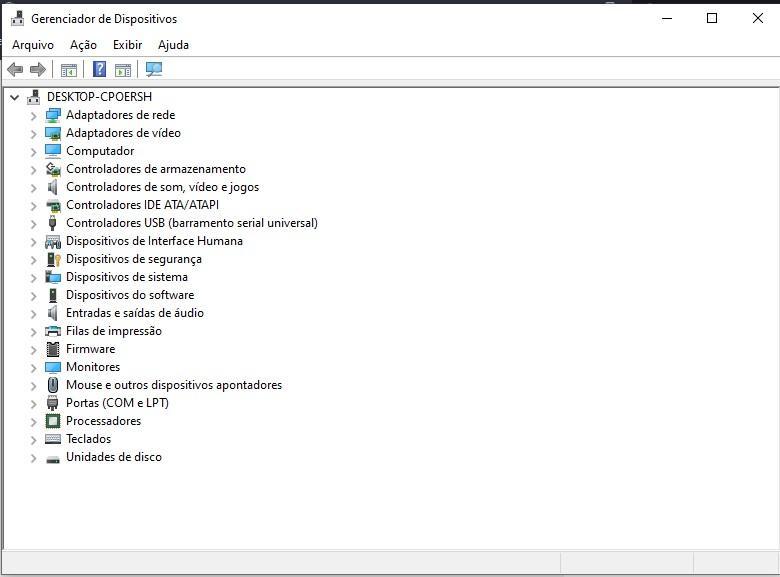The image size is (780, 577).
Task: Click the speaker icon for Controladores de som
Action: 53,187
